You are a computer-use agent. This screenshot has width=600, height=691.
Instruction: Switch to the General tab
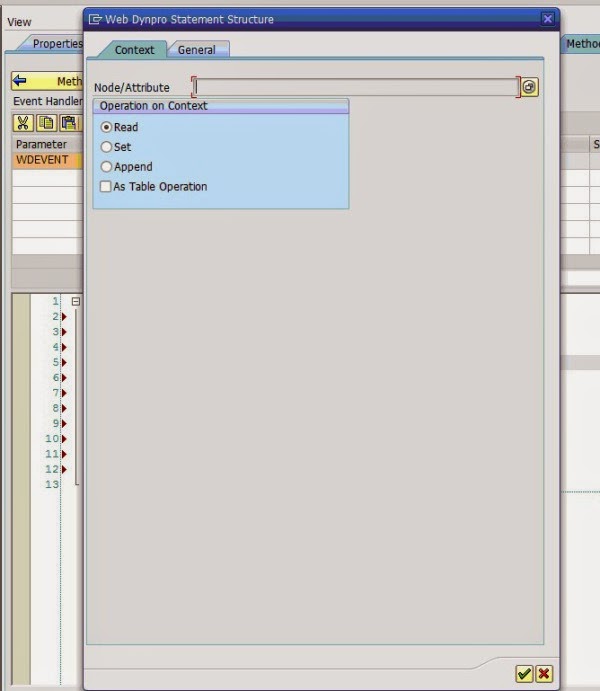click(x=197, y=50)
